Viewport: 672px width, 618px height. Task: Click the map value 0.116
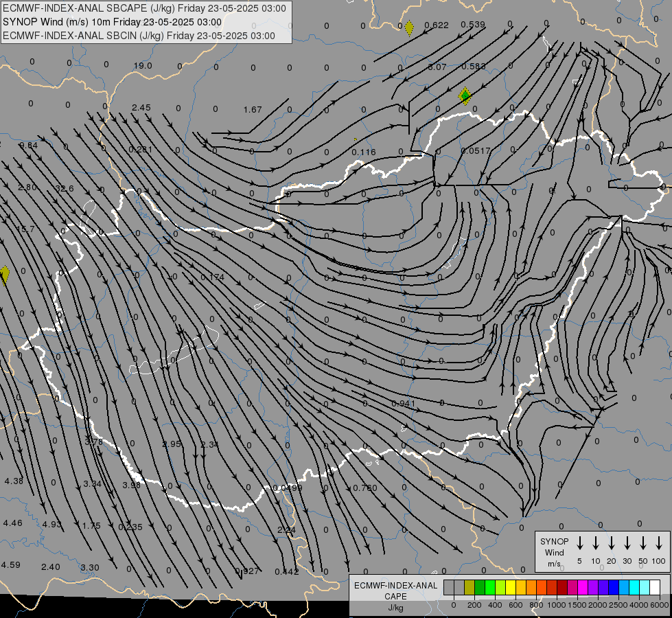tap(363, 152)
